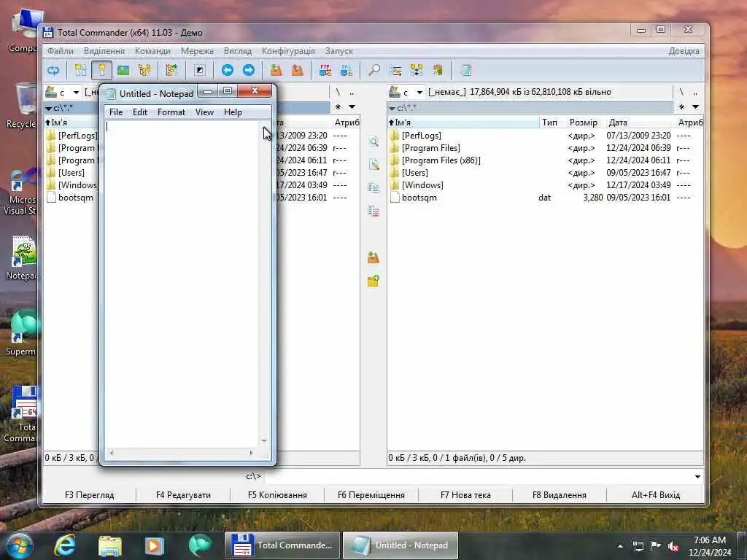
Task: Expand the command line history dropdown
Action: 697,477
